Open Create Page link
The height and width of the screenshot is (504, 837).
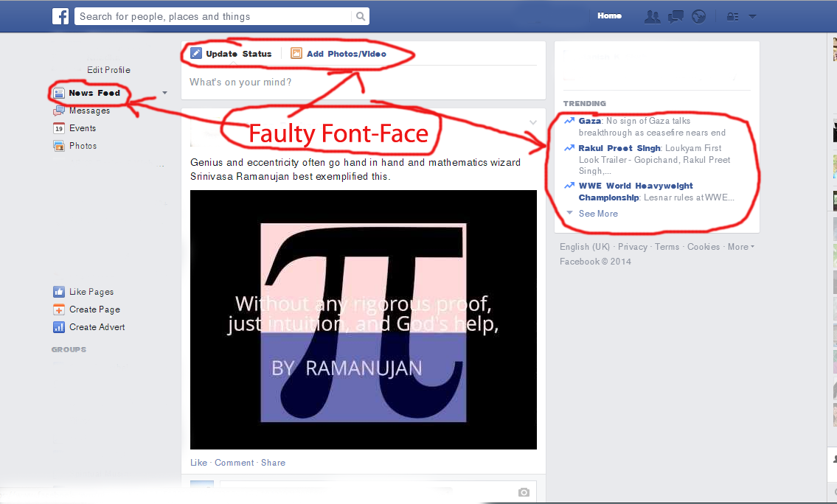point(94,309)
